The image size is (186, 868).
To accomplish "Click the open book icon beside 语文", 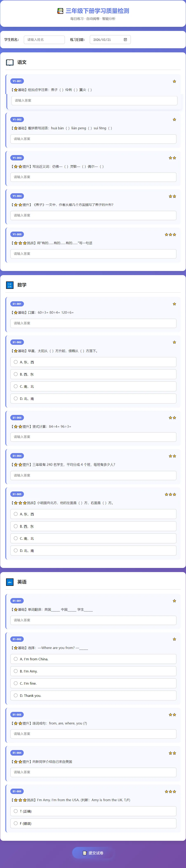I will point(10,62).
